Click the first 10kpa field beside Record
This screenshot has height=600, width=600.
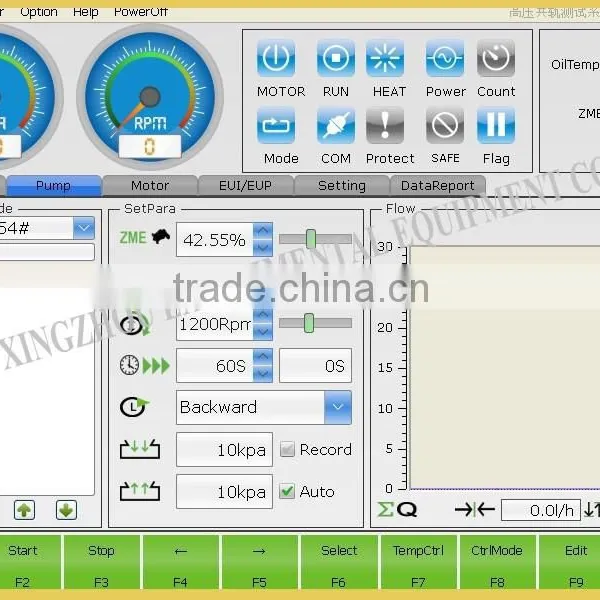coord(224,449)
